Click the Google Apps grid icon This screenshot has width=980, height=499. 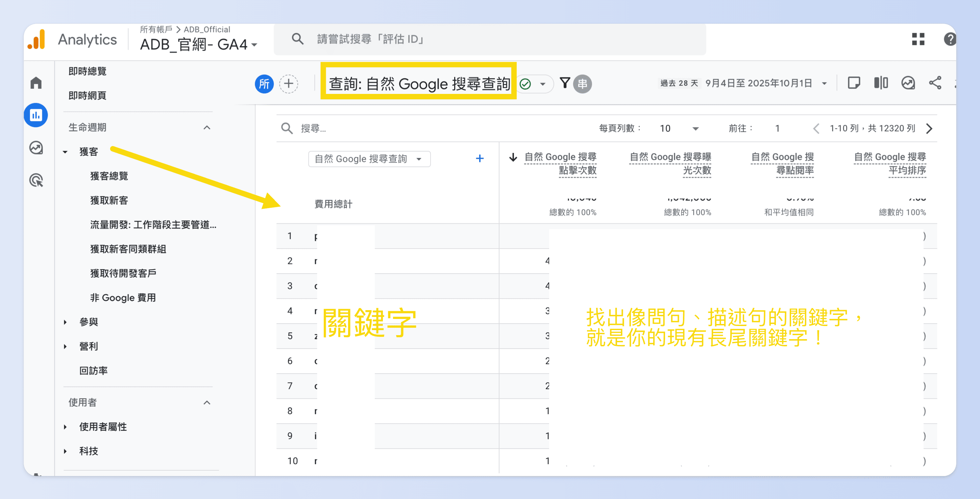click(919, 39)
